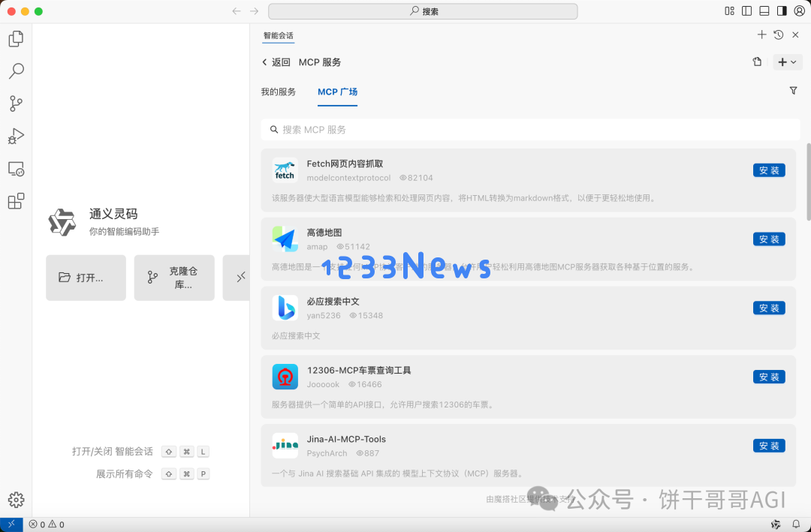This screenshot has height=532, width=811.
Task: Toggle secondary side bar visibility
Action: pos(782,11)
